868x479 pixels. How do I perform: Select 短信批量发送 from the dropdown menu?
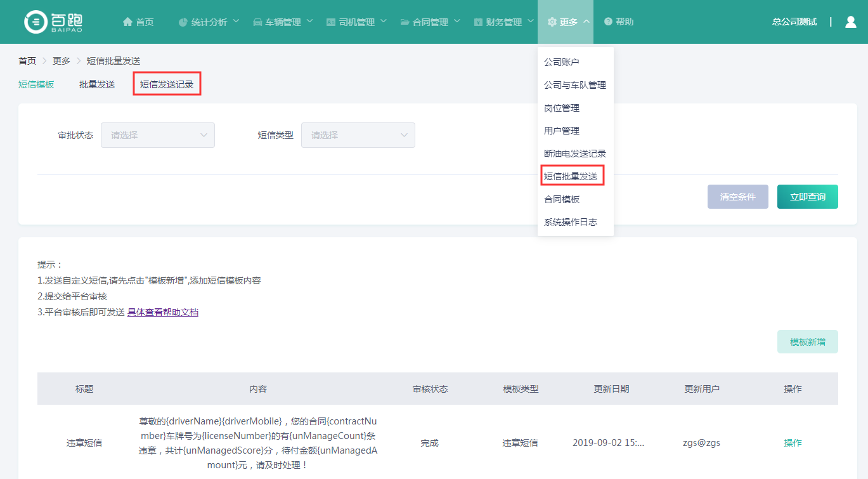pyautogui.click(x=571, y=176)
